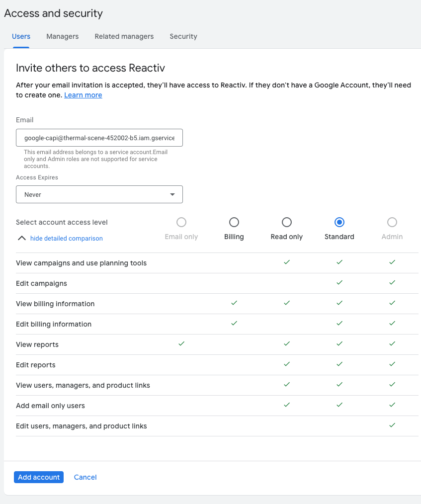Switch to the Managers tab
This screenshot has height=504, width=421.
pos(62,36)
